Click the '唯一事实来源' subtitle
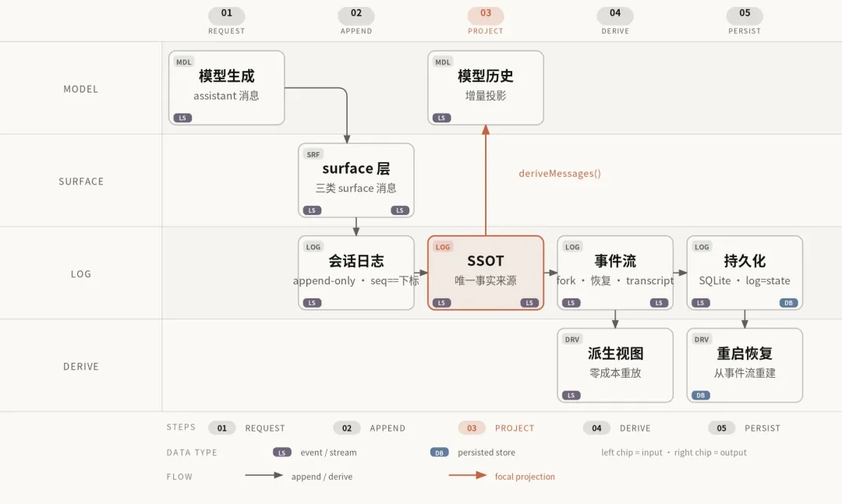842x504 pixels. pyautogui.click(x=486, y=280)
